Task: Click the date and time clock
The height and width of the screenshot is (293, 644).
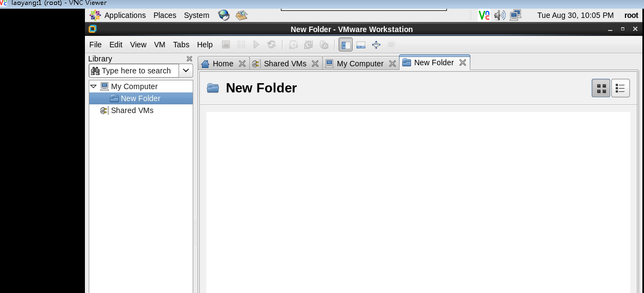Action: point(575,15)
